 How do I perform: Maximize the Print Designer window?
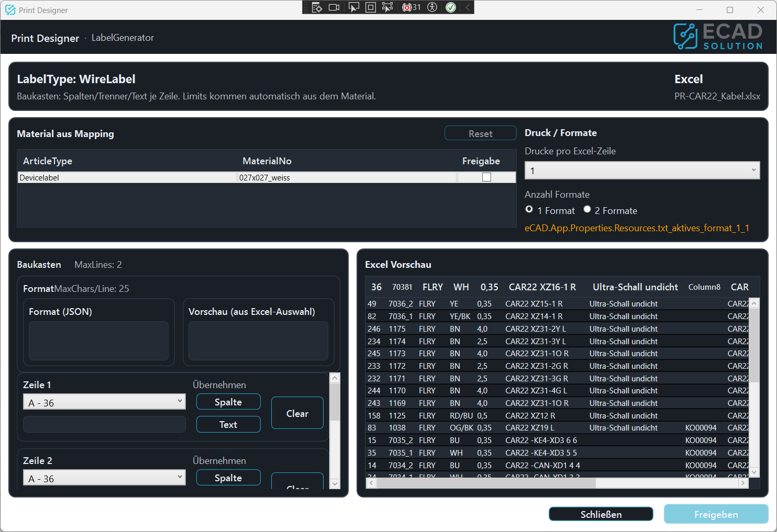click(x=730, y=10)
